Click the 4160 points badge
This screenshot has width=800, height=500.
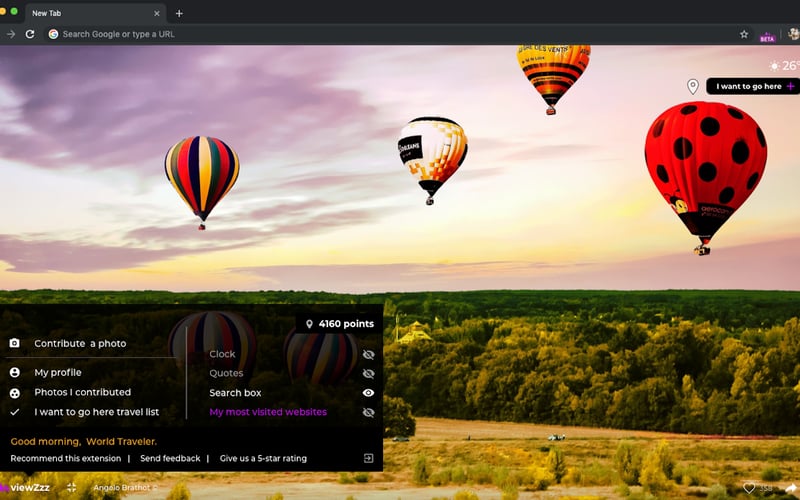[x=339, y=323]
